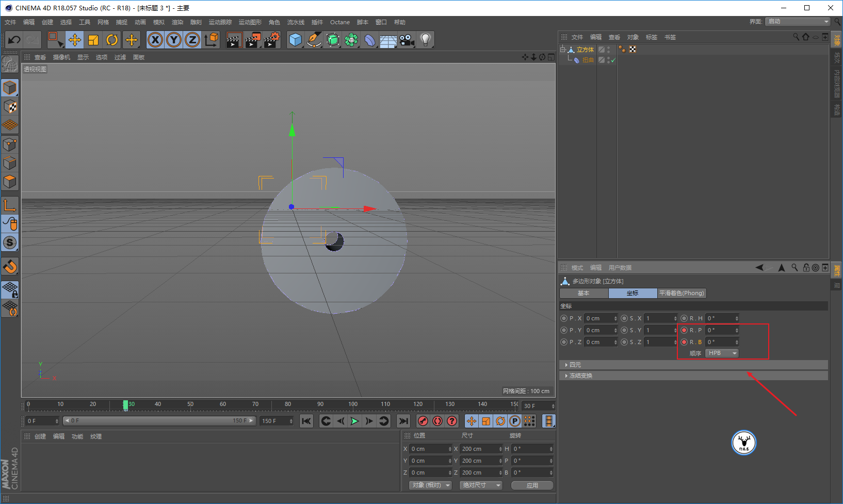Open the 绝对尺寸 size mode dropdown

[481, 485]
